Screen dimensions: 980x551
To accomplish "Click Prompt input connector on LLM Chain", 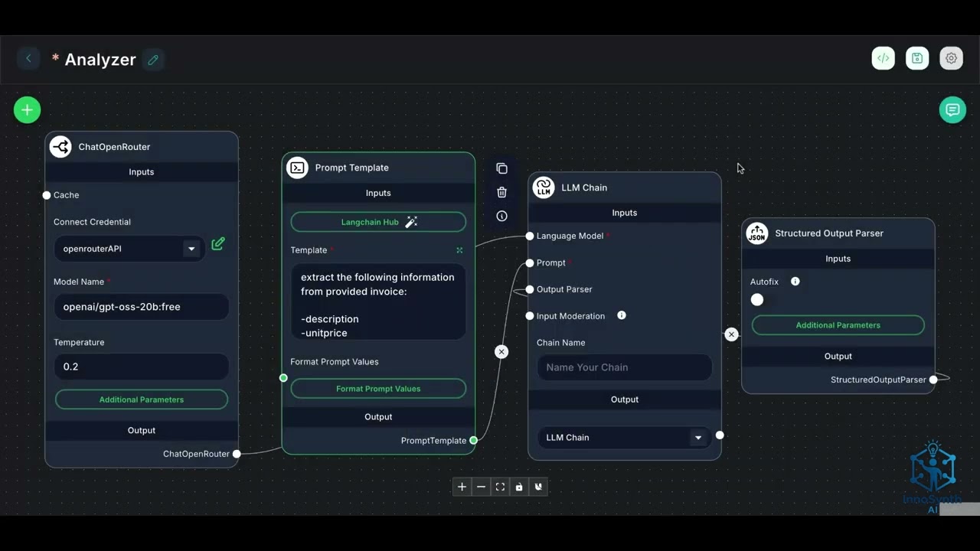I will 530,262.
